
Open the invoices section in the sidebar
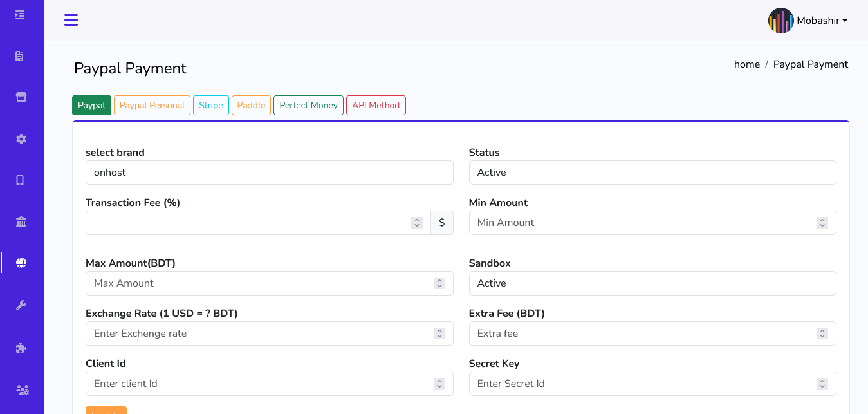21,56
